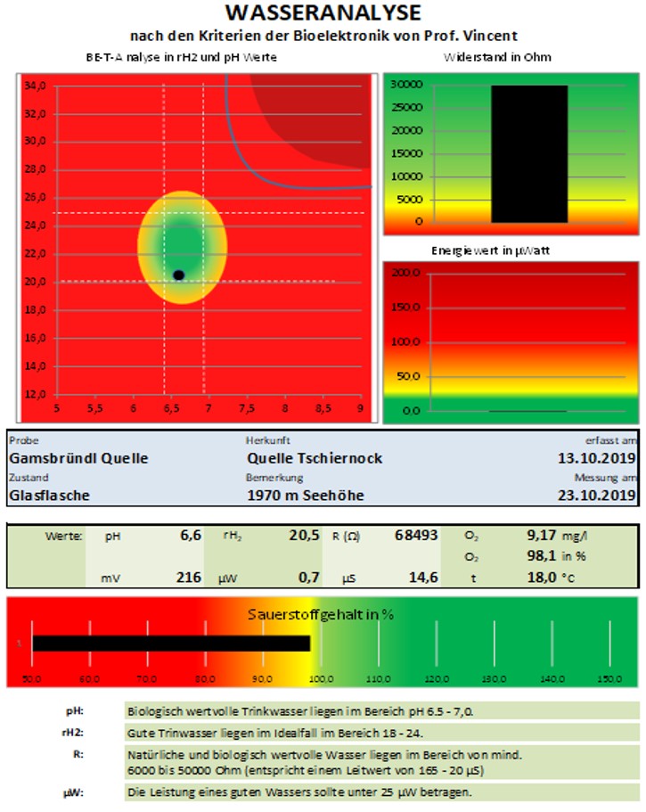Click the WASSERANALYSE title
This screenshot has width=646, height=812.
pyautogui.click(x=323, y=13)
